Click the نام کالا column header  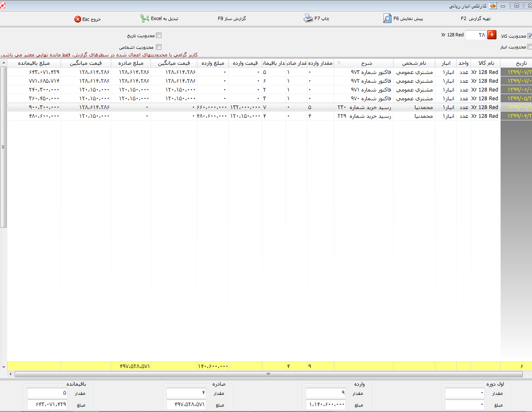[x=486, y=63]
